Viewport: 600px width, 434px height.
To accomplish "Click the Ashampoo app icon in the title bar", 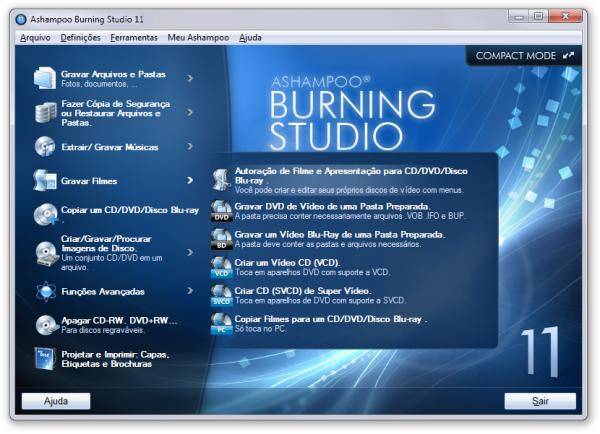I will (x=21, y=19).
